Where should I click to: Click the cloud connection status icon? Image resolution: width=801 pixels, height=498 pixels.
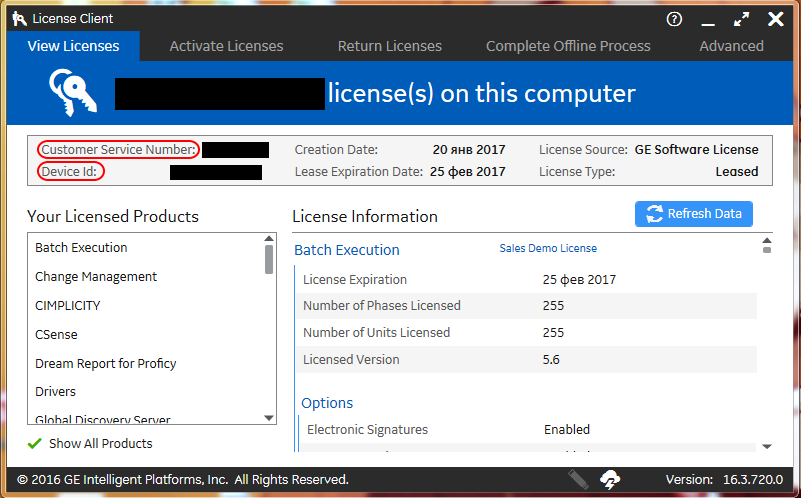point(610,479)
